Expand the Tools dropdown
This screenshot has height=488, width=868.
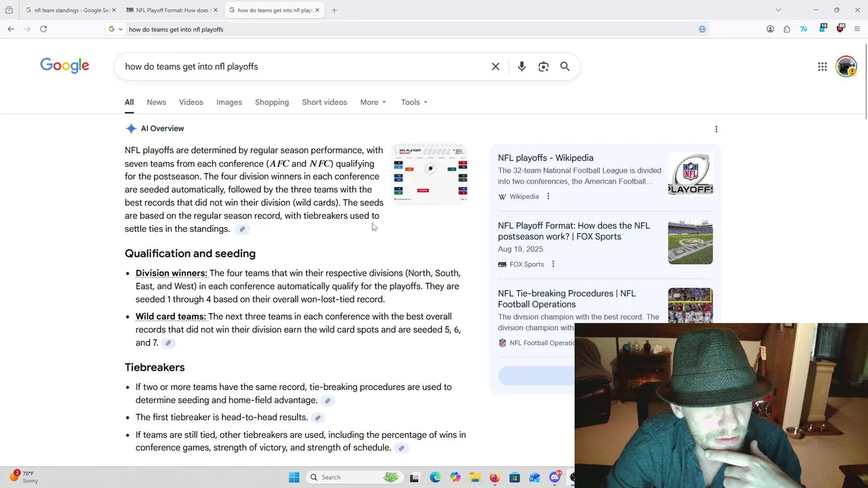(x=414, y=102)
